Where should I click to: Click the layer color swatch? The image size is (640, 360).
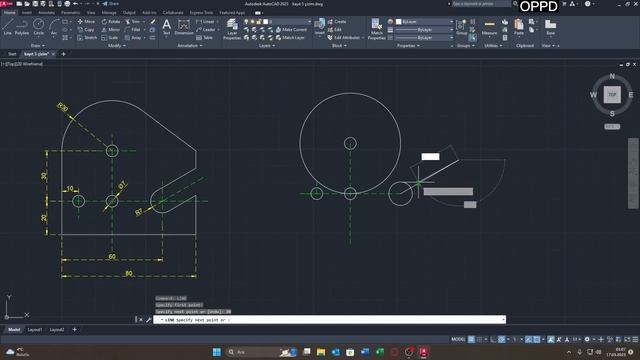(x=266, y=22)
